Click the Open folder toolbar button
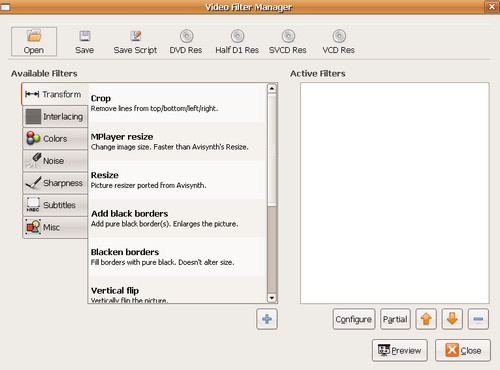The width and height of the screenshot is (500, 370). [x=34, y=42]
